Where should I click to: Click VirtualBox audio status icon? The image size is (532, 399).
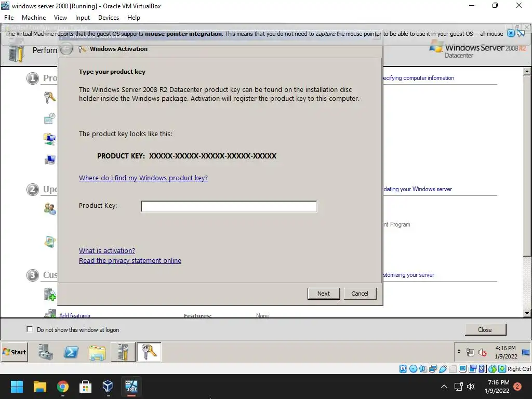pos(423,369)
